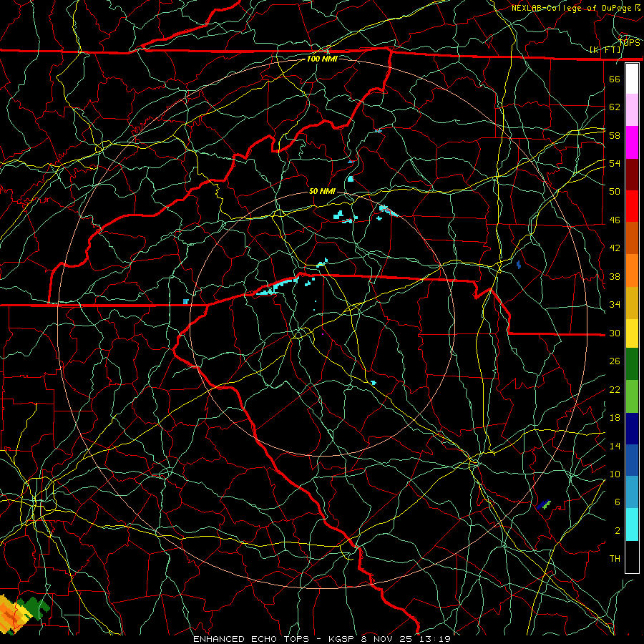The height and width of the screenshot is (644, 644).
Task: Pick the dark green legend swatch
Action: click(x=632, y=364)
